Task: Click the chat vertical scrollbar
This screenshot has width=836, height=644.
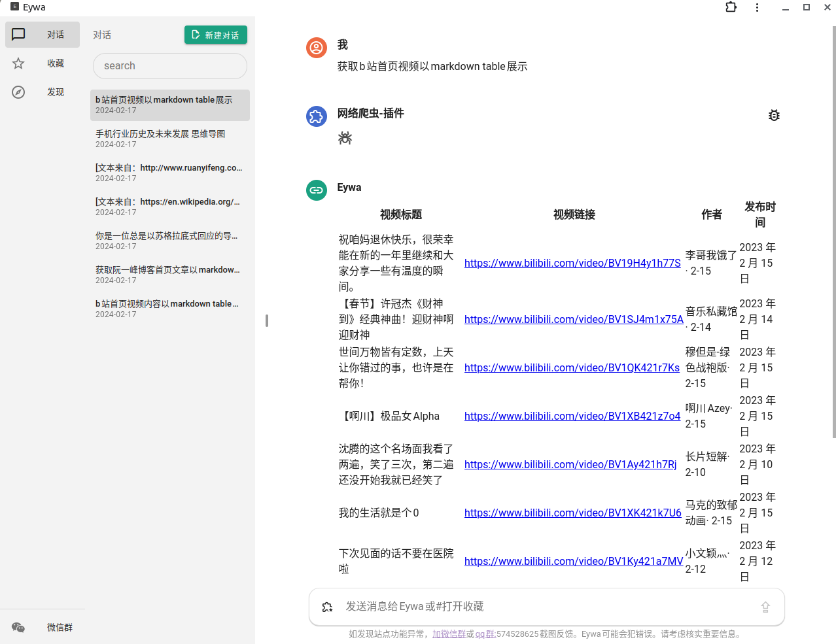Action: point(833,232)
